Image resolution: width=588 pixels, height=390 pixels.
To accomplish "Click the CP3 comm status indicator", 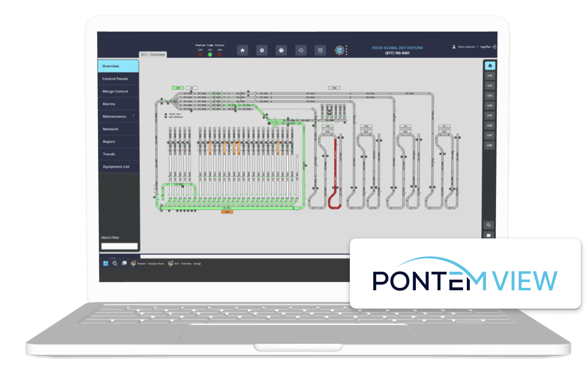I will coord(200,54).
